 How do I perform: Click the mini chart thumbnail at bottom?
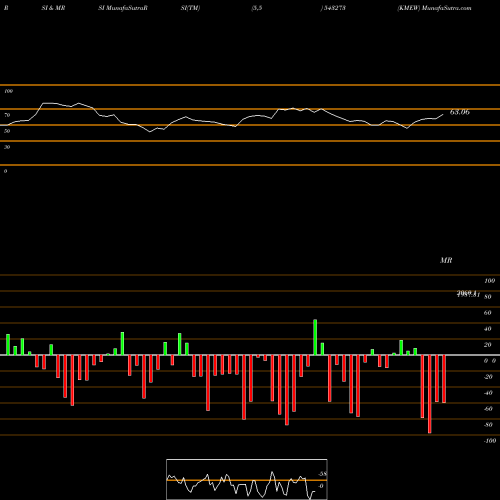pyautogui.click(x=247, y=479)
